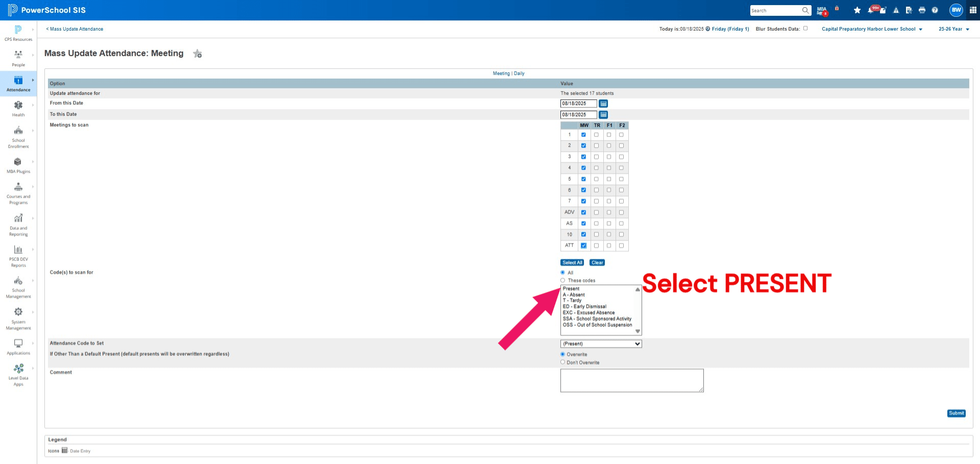980x464 pixels.
Task: Open notifications bell with 99+ badge
Action: point(872,9)
